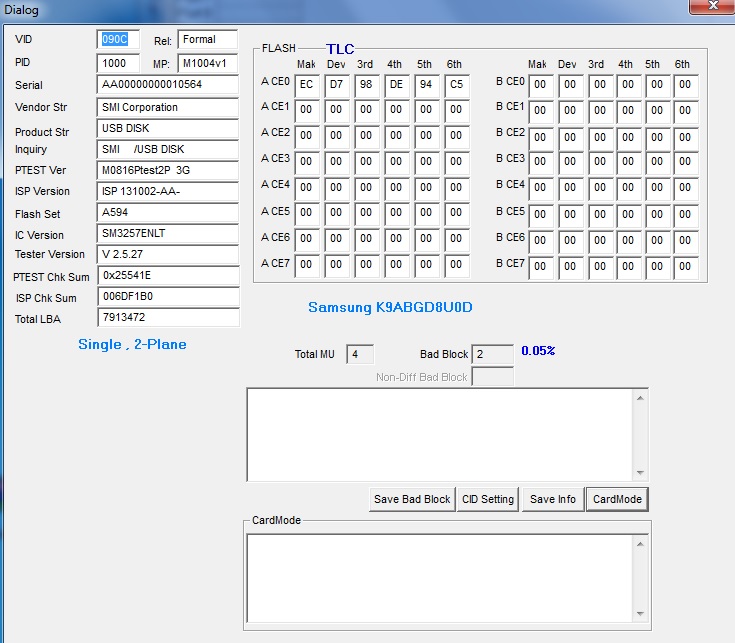Activate the CardMode button
The image size is (735, 643).
tap(617, 499)
